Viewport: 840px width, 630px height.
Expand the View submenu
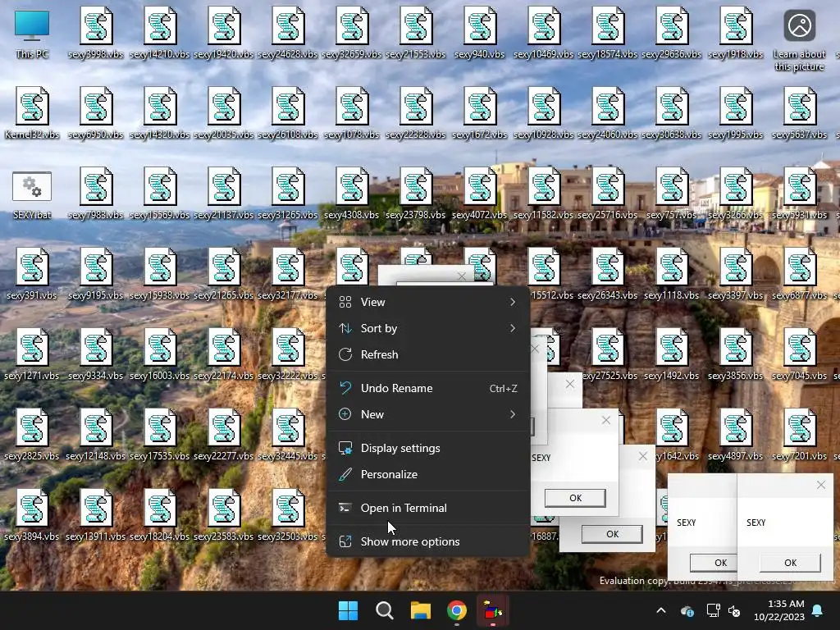tap(427, 302)
